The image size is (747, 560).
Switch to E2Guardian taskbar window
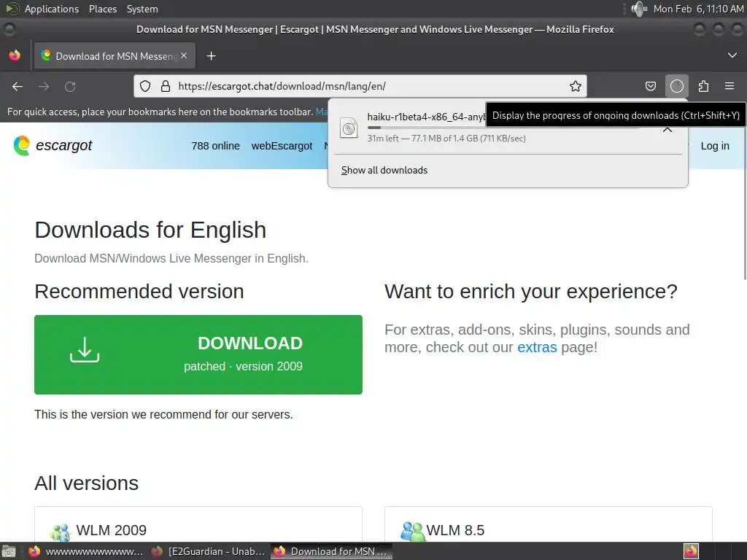pos(208,551)
